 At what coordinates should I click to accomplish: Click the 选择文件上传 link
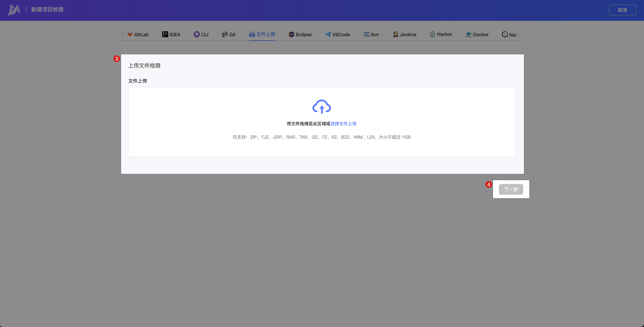(343, 124)
